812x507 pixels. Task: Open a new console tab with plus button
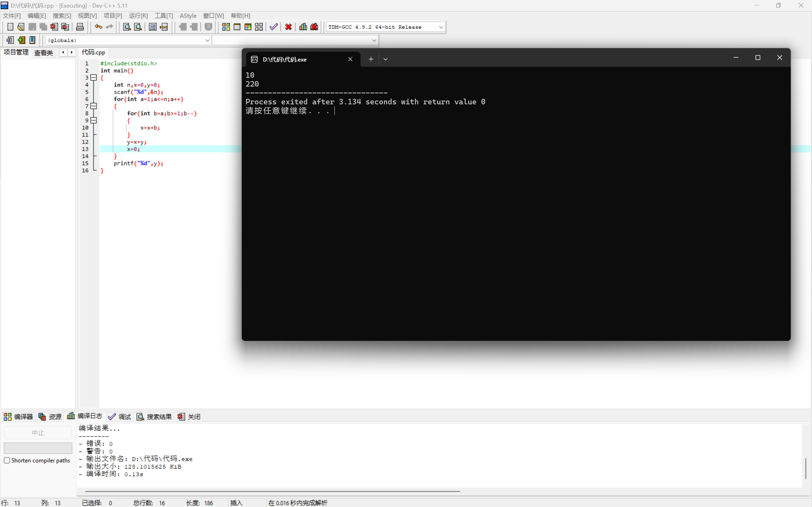coord(370,59)
